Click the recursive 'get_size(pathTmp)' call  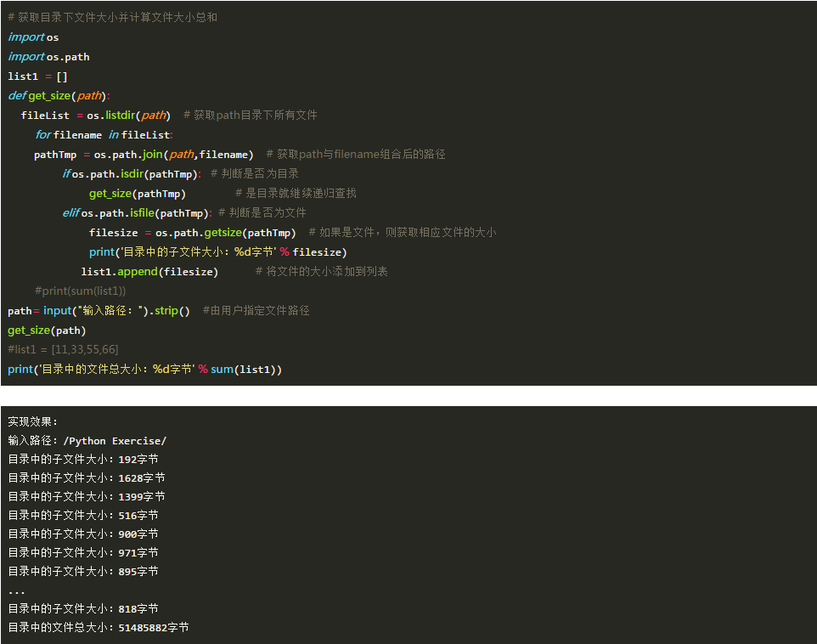click(138, 194)
